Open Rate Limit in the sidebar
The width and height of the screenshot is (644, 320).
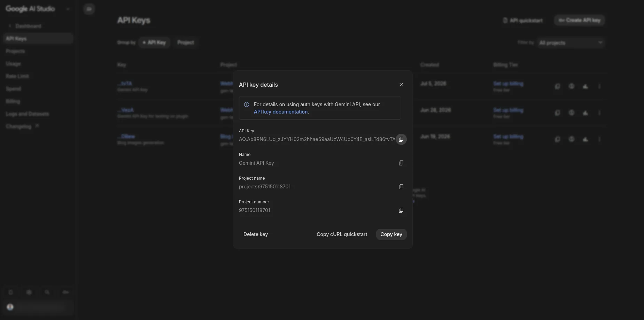click(x=17, y=76)
